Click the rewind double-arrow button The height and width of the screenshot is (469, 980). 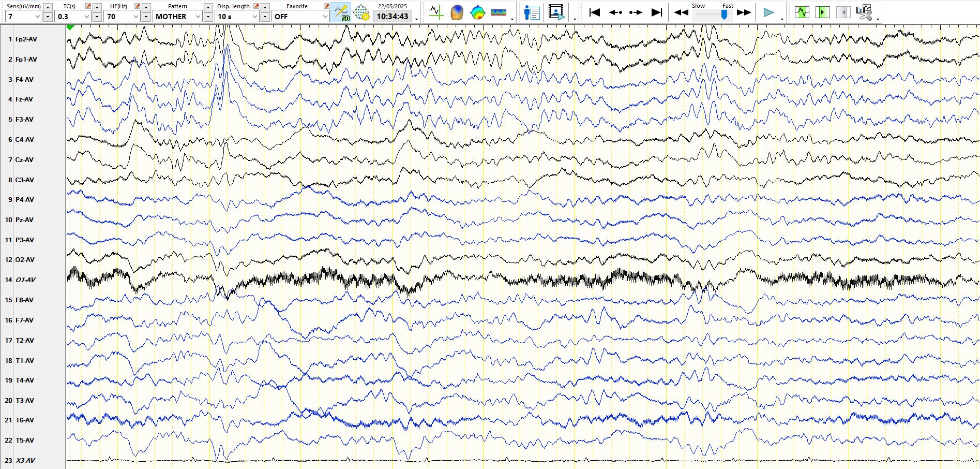(x=681, y=12)
